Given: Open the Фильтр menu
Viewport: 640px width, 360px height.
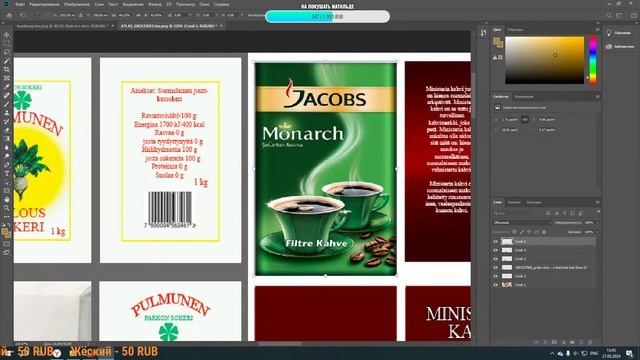Looking at the screenshot, I should tap(155, 4).
